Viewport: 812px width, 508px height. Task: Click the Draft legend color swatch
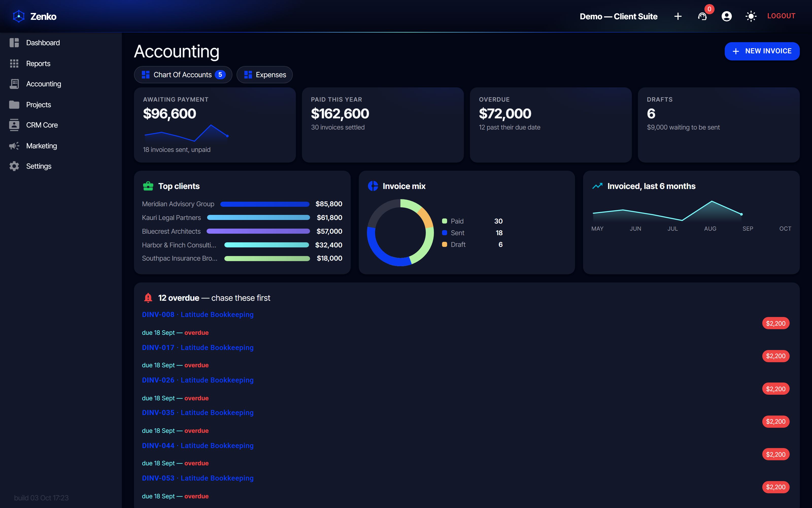coord(445,245)
